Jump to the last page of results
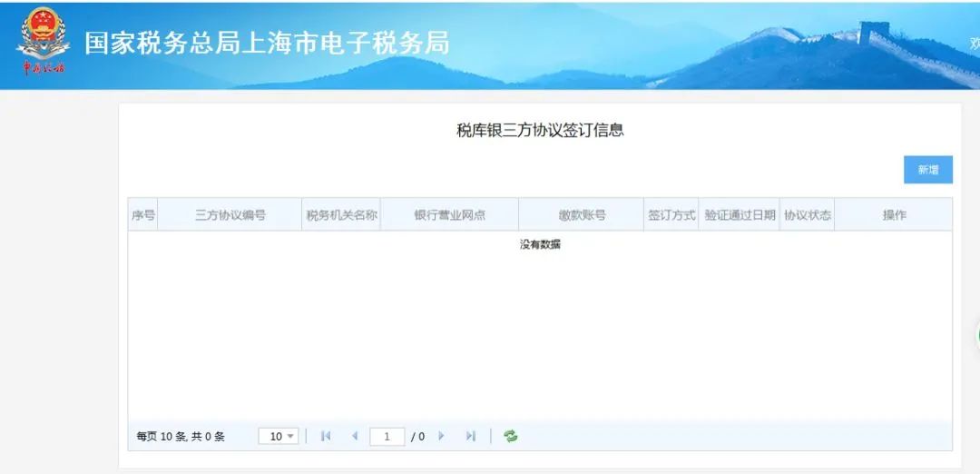This screenshot has width=980, height=474. pos(470,436)
